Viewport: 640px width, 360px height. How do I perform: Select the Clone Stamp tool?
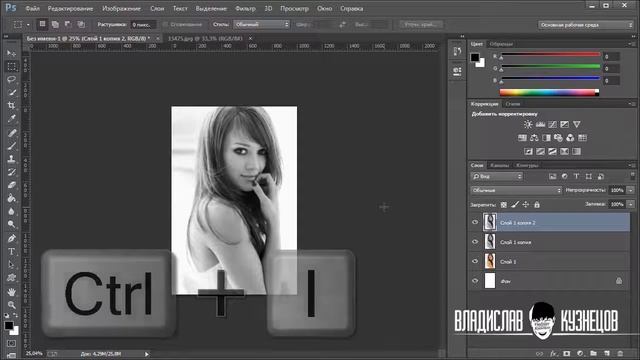click(x=11, y=159)
